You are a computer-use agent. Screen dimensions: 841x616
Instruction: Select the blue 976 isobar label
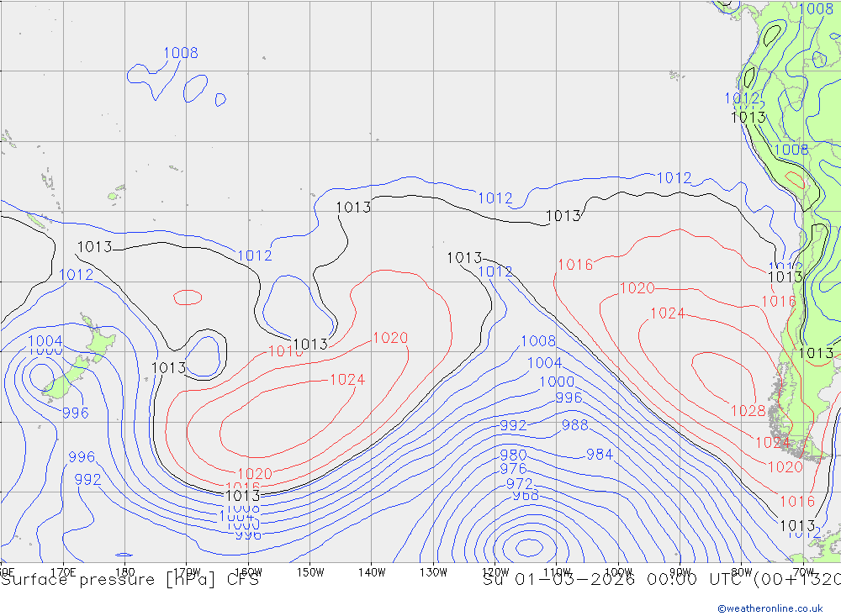coord(513,469)
